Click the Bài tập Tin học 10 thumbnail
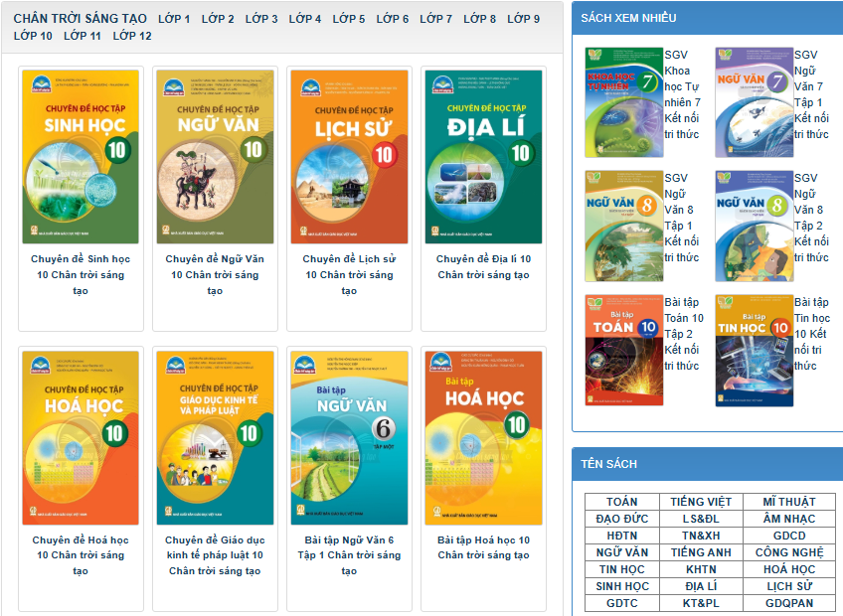The width and height of the screenshot is (843, 616). tap(754, 351)
